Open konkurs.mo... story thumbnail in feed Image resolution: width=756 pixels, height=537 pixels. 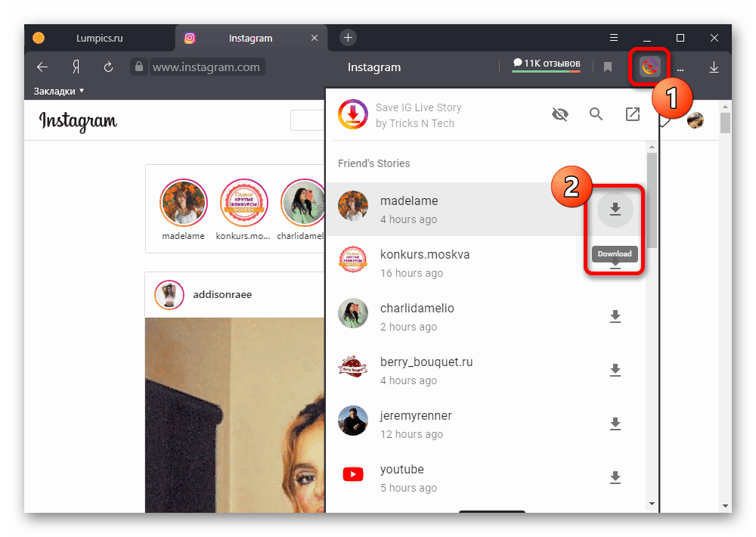point(244,202)
